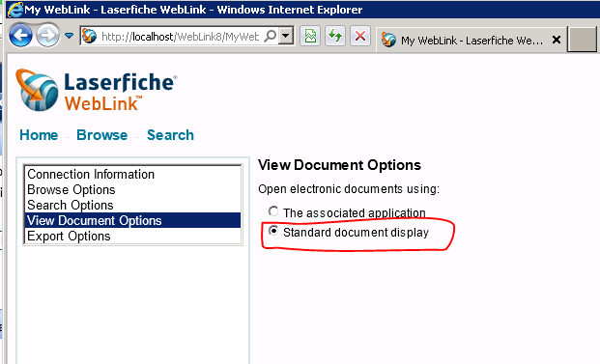Choose The associated application radio button
This screenshot has height=364, width=600.
coord(273,211)
